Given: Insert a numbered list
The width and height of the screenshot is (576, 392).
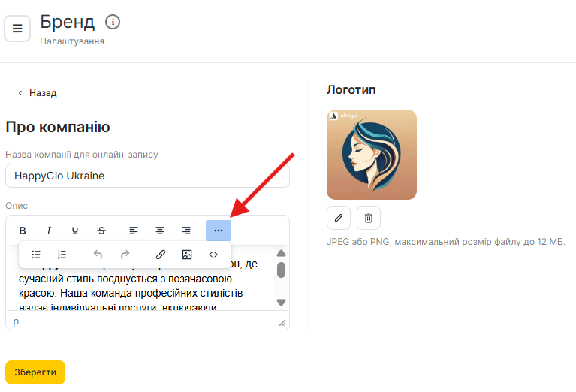Looking at the screenshot, I should [62, 255].
